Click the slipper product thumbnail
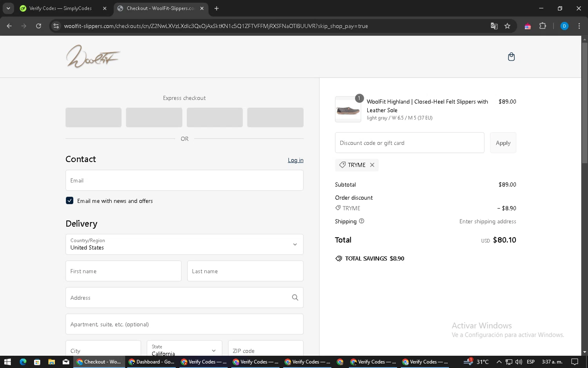588x368 pixels. [x=348, y=109]
